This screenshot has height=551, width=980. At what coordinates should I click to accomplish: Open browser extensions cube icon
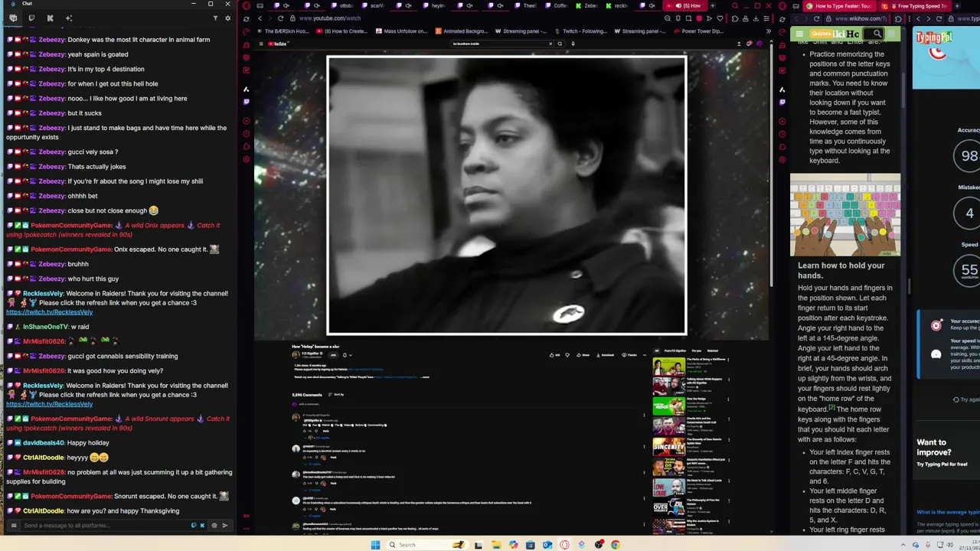pos(734,18)
